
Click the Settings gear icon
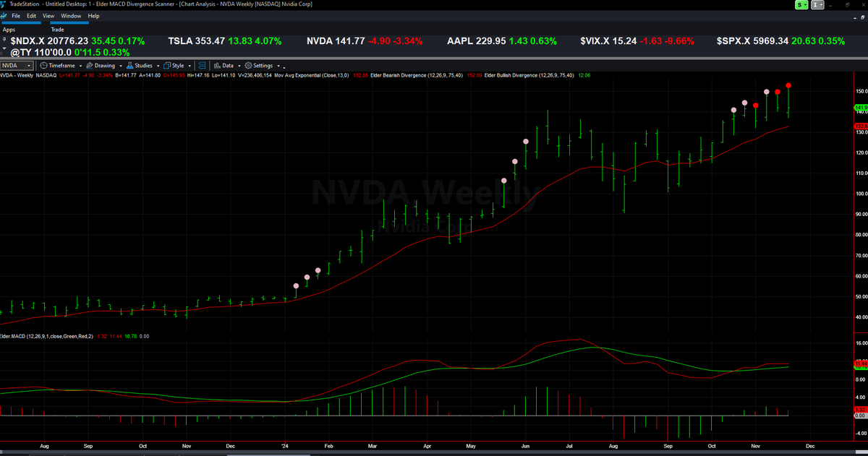point(248,66)
